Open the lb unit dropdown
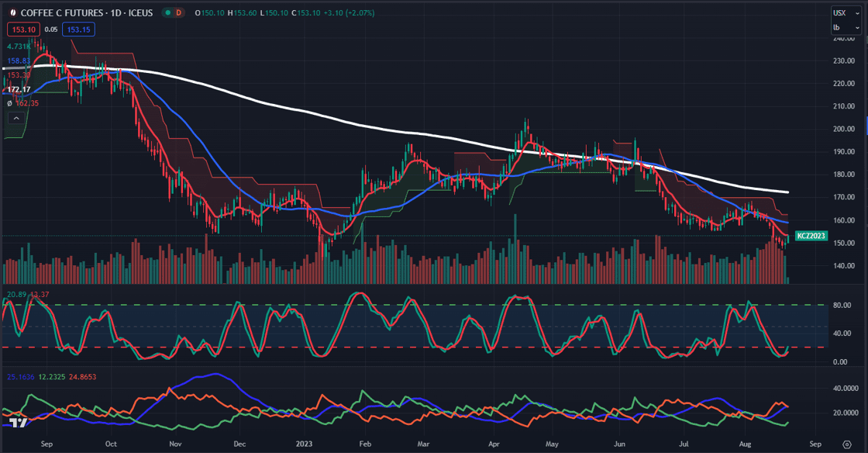868x453 pixels. pos(846,28)
